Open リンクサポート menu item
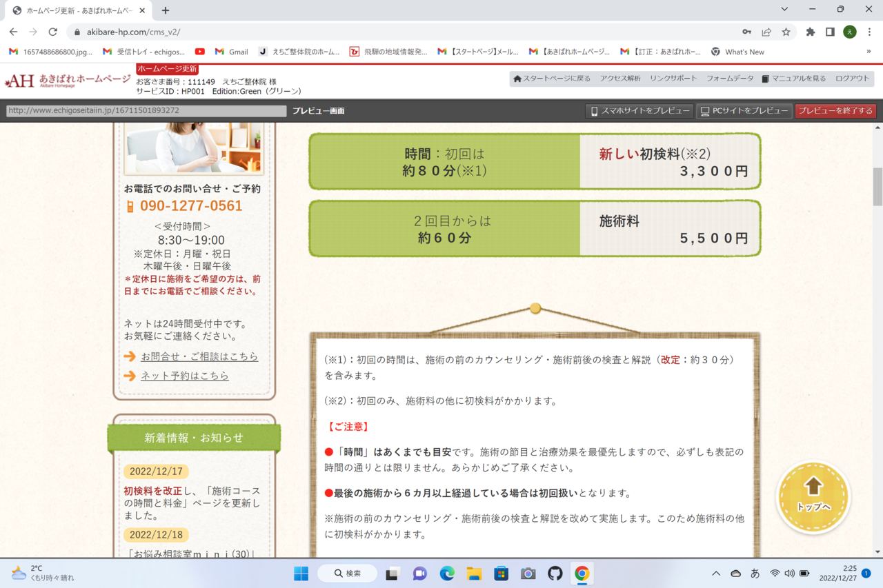The height and width of the screenshot is (588, 883). tap(673, 79)
